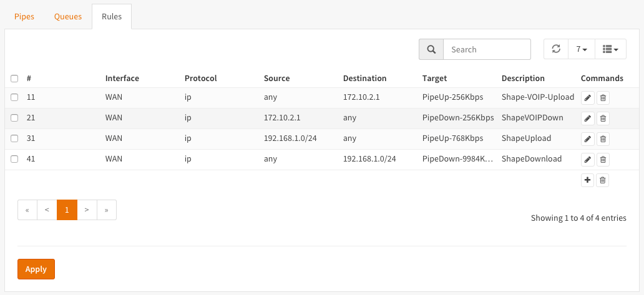The image size is (644, 295).
Task: Delete the Shape-VOIP-Upload rule
Action: pyautogui.click(x=603, y=98)
